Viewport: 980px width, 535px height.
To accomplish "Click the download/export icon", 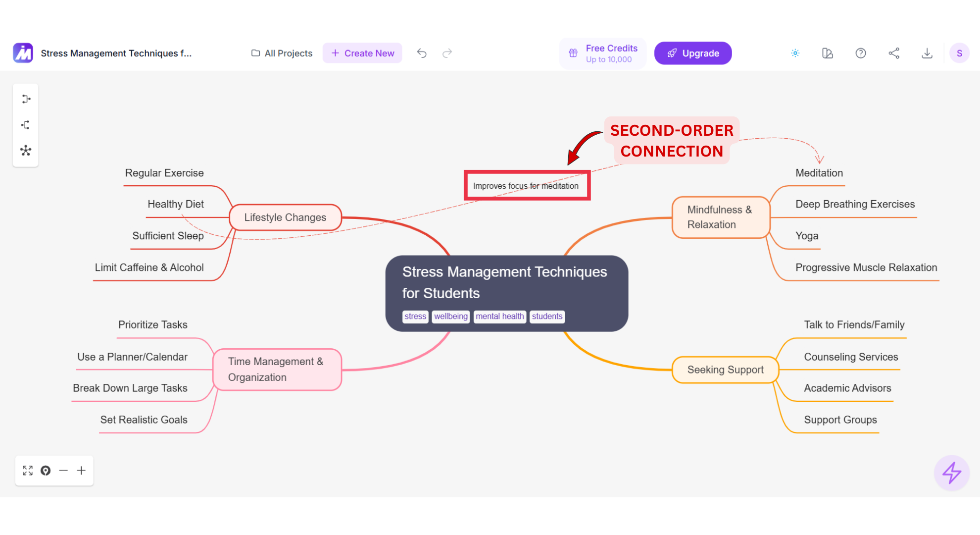I will pos(927,53).
